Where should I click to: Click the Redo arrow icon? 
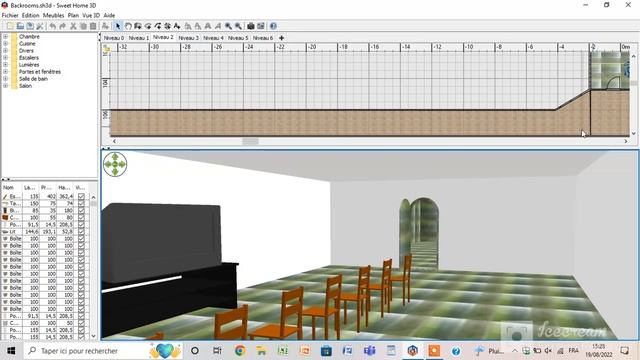pos(62,26)
